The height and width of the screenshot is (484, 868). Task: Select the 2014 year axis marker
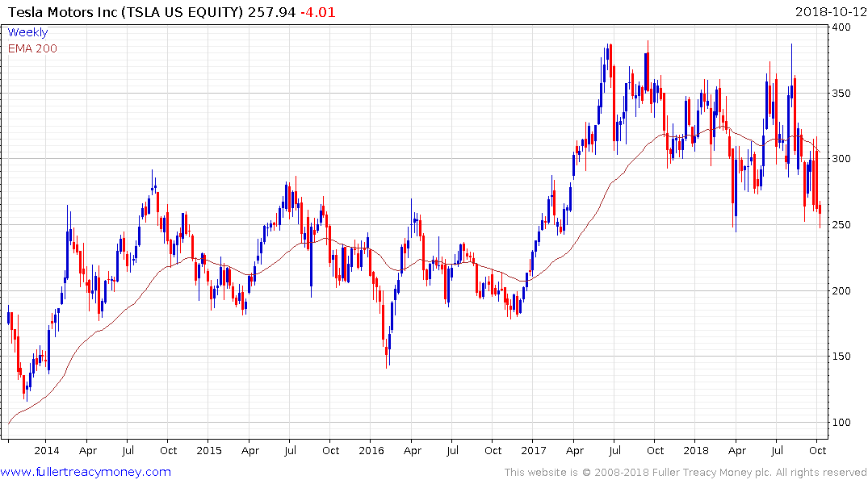point(47,450)
